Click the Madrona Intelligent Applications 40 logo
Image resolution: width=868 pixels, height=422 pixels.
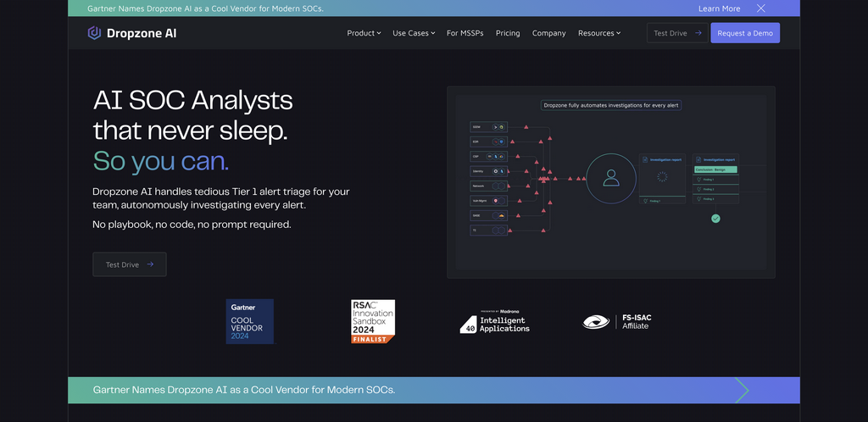coord(494,321)
